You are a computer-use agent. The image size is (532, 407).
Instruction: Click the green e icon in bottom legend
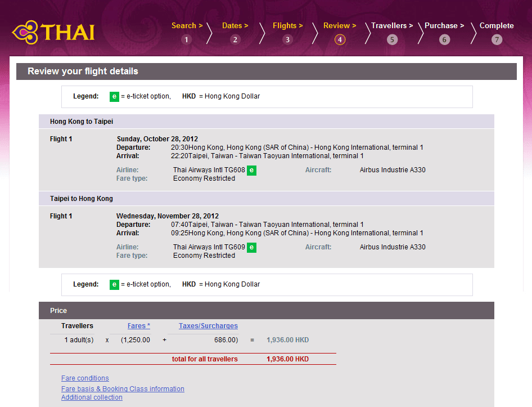114,284
